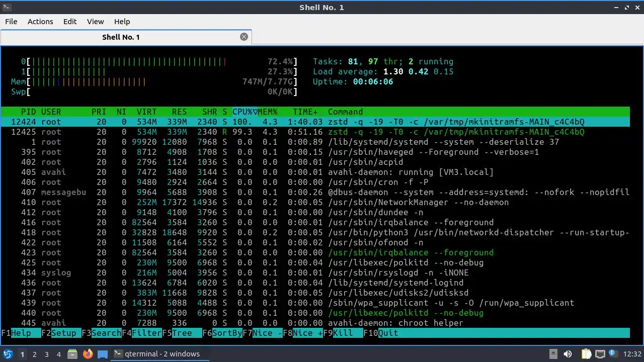The image size is (644, 362).
Task: Click F8 Nice + in htop footer
Action: point(303,333)
